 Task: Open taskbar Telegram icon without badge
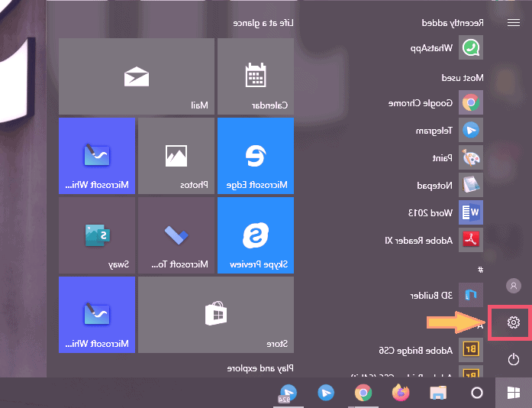point(326,393)
